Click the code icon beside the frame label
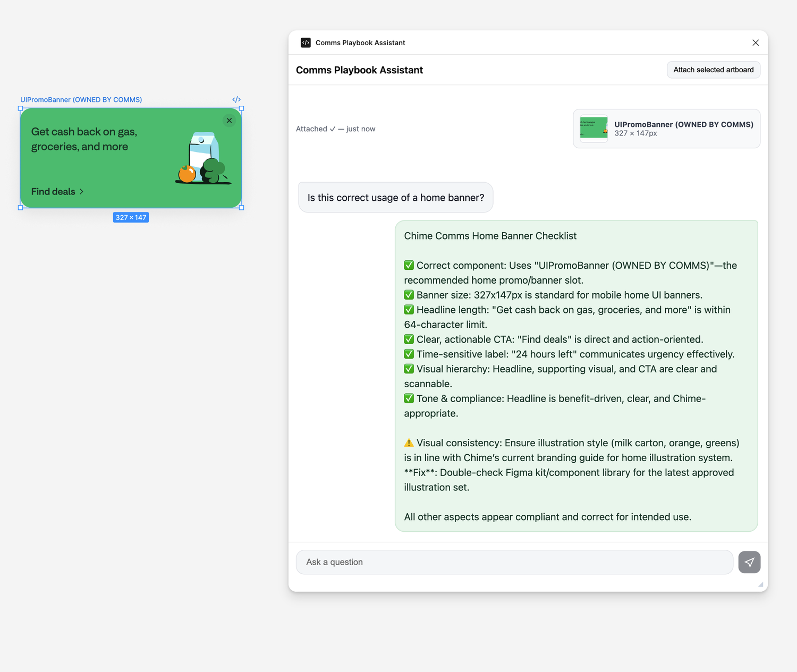The height and width of the screenshot is (672, 797). click(x=236, y=99)
